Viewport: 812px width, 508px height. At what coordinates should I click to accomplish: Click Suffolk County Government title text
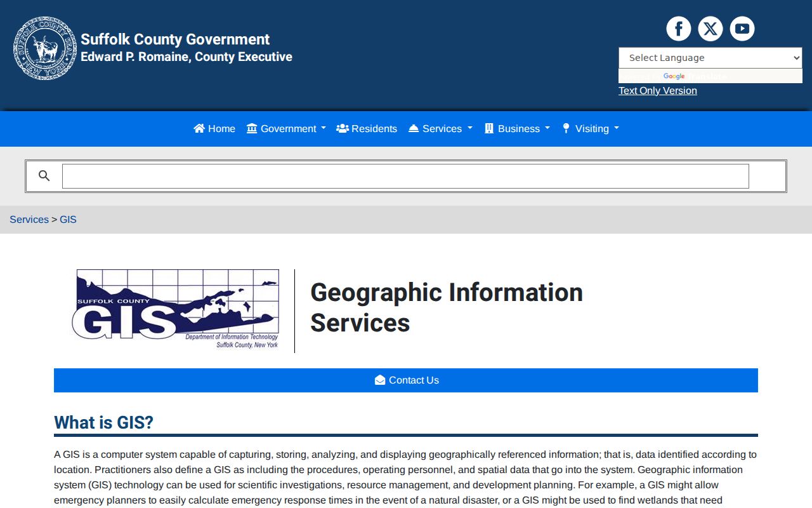pos(175,39)
